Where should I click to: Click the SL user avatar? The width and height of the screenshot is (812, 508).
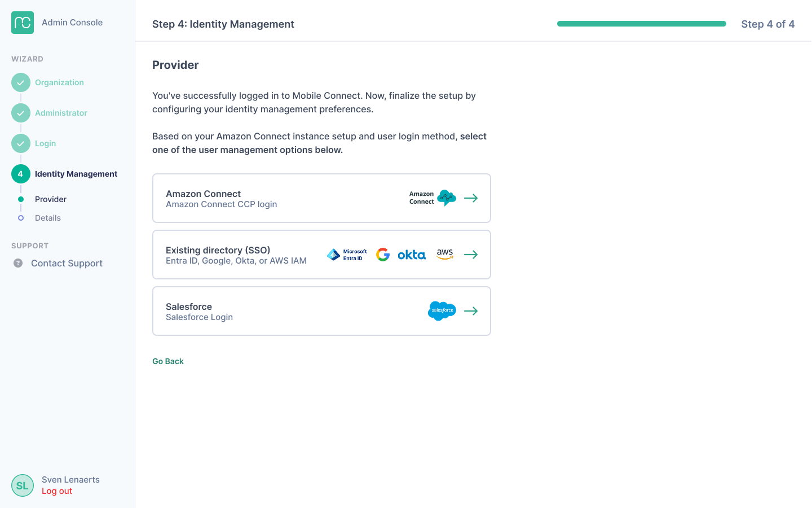coord(23,485)
